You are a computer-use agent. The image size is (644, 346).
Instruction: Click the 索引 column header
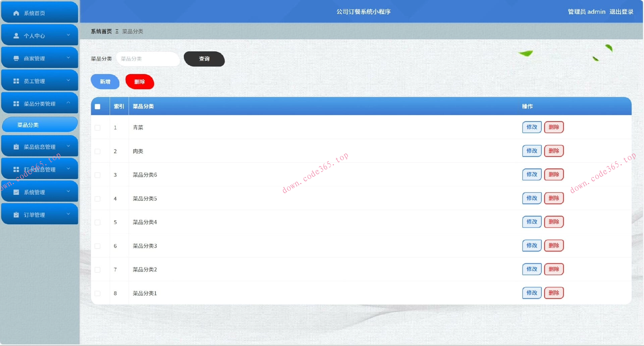(x=119, y=106)
